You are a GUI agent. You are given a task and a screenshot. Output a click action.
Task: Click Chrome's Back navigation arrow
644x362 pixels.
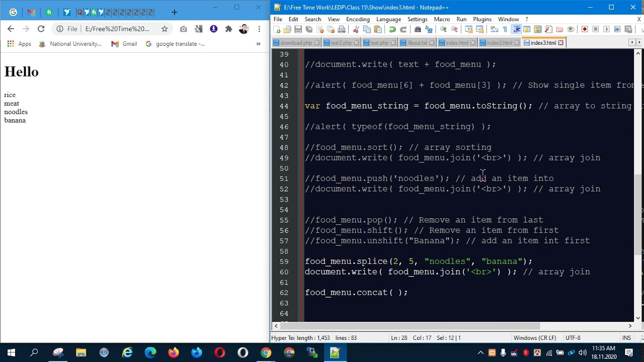pos(11,29)
